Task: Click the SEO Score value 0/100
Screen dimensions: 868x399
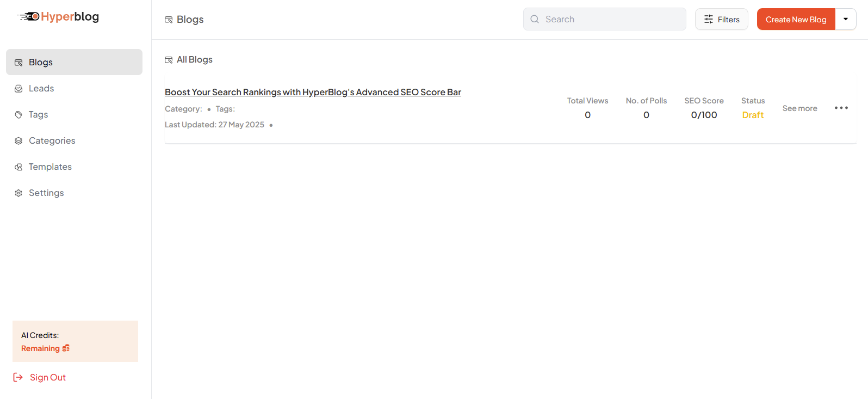Action: (x=704, y=115)
